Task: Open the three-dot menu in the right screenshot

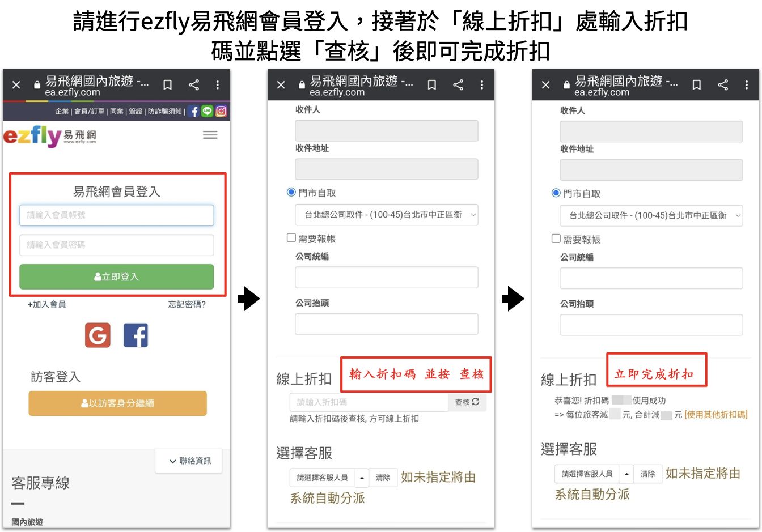Action: (x=747, y=85)
